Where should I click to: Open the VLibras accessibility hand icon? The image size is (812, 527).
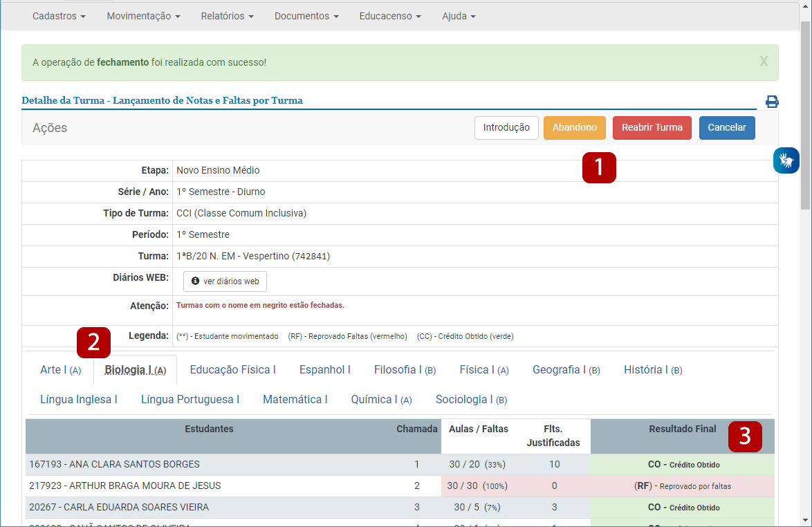coord(786,160)
